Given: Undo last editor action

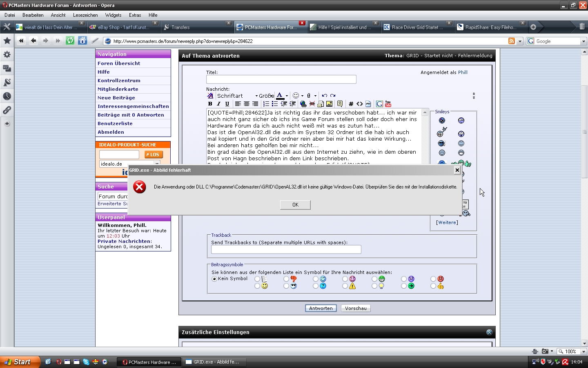Looking at the screenshot, I should pos(324,96).
